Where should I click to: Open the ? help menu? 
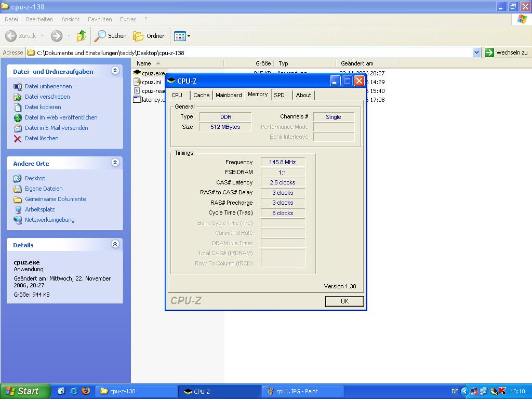146,19
